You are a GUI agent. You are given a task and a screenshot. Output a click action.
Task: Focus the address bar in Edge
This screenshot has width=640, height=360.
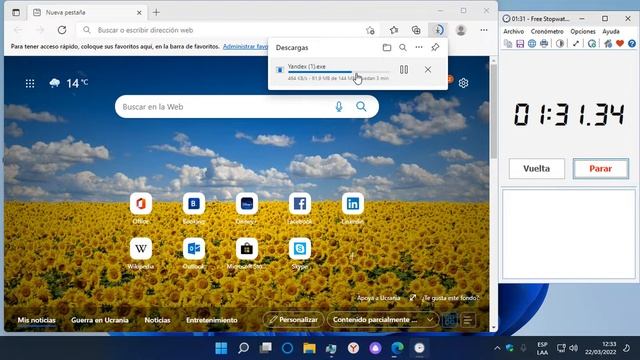(229, 30)
